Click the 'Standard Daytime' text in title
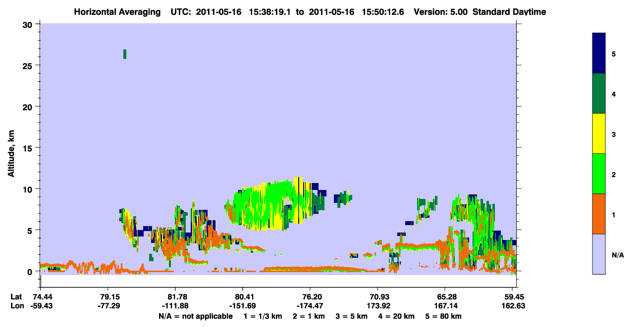Viewport: 644px width, 330px height. pos(509,11)
